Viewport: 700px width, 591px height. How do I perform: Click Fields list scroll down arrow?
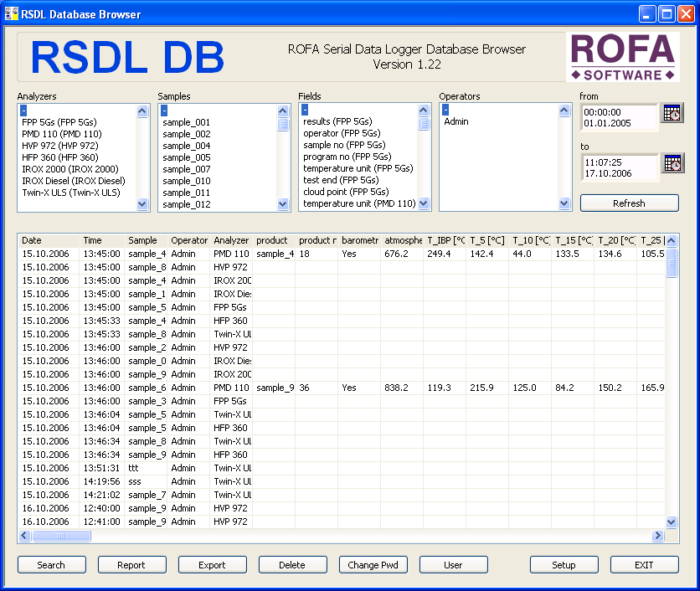click(423, 203)
